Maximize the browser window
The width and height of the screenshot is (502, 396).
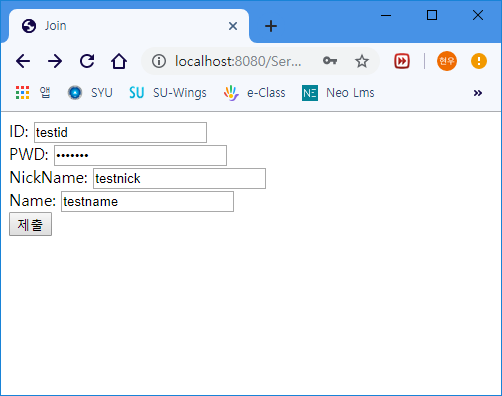coord(432,15)
